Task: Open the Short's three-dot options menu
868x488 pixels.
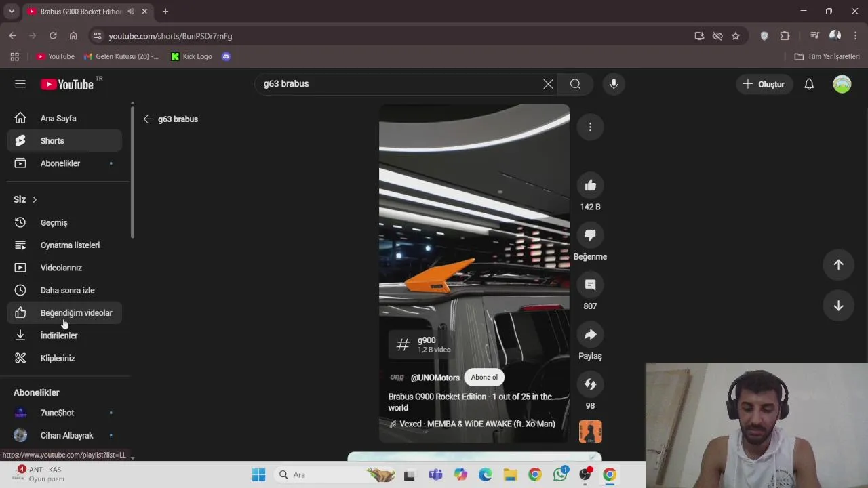Action: (x=590, y=127)
